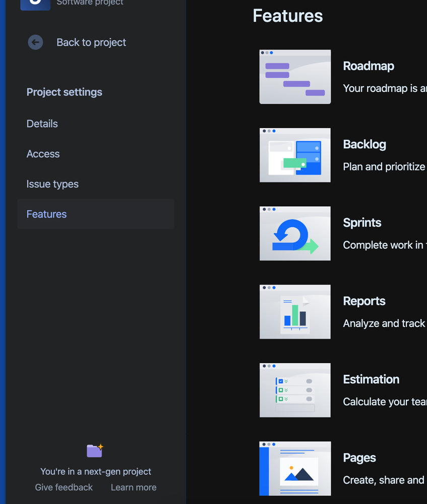This screenshot has width=427, height=504.
Task: Click the Roadmap feature illustration
Action: click(x=295, y=77)
